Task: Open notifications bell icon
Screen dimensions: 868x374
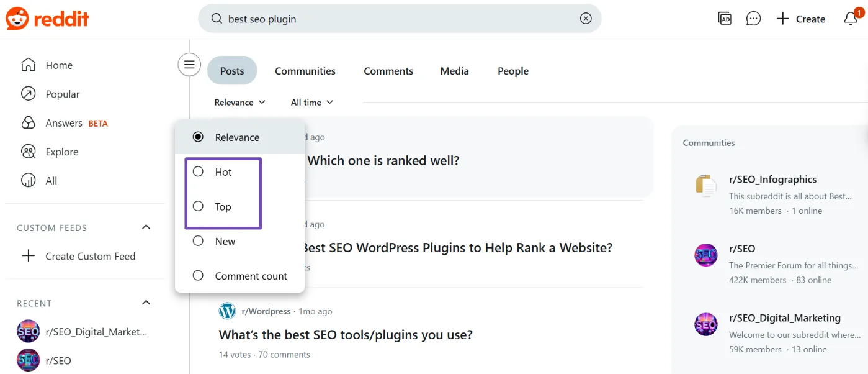Action: [851, 19]
